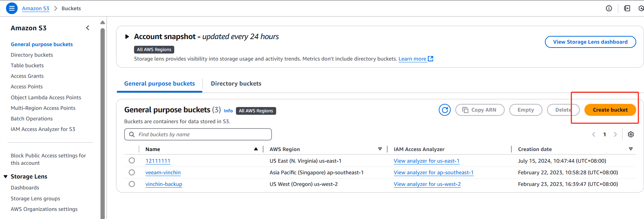The height and width of the screenshot is (219, 644).
Task: Click sidebar scrollbar up arrow
Action: tap(103, 23)
